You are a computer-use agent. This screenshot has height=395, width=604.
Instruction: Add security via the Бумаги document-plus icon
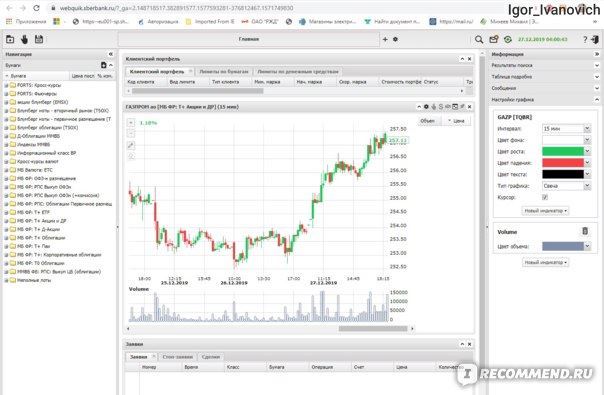tap(103, 65)
